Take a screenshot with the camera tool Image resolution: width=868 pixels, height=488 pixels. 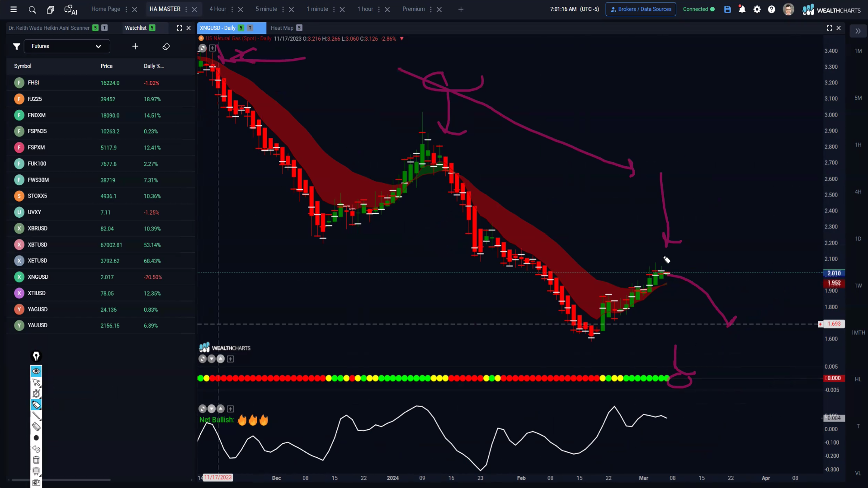click(x=36, y=482)
